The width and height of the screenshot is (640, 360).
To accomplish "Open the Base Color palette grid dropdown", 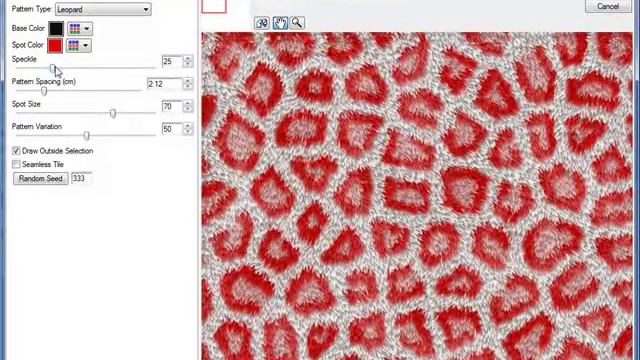I will coord(80,29).
